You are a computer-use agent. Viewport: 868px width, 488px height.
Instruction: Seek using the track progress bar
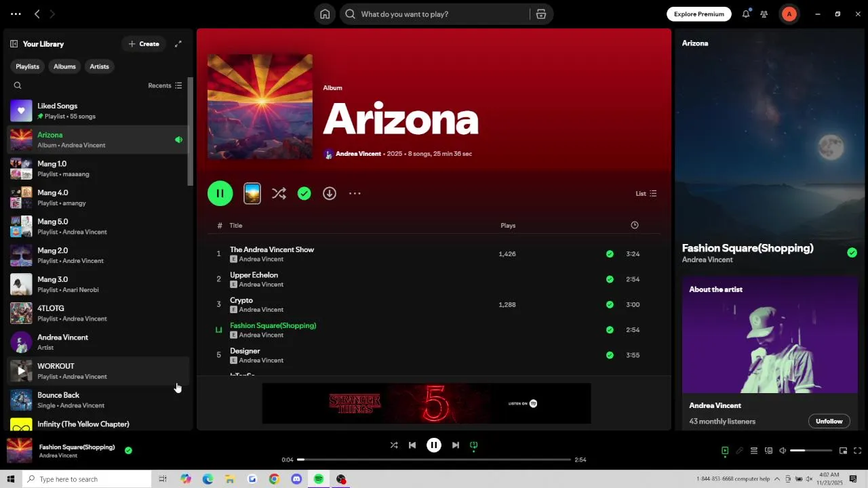pos(434,460)
